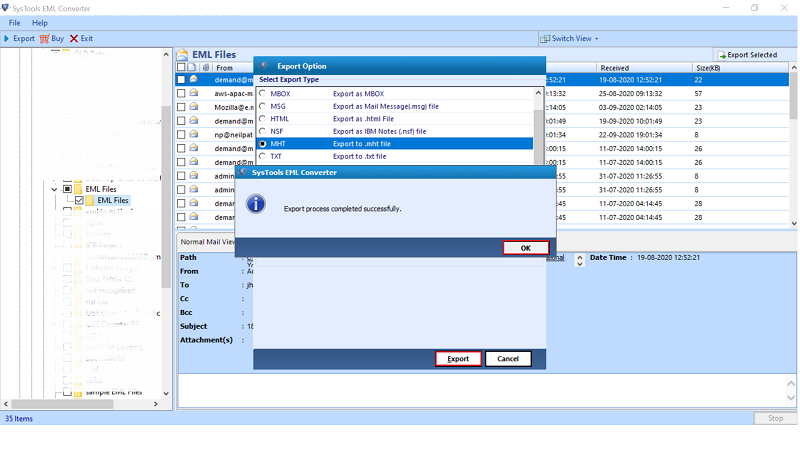
Task: Click the EML Files header folder icon
Action: (x=182, y=55)
